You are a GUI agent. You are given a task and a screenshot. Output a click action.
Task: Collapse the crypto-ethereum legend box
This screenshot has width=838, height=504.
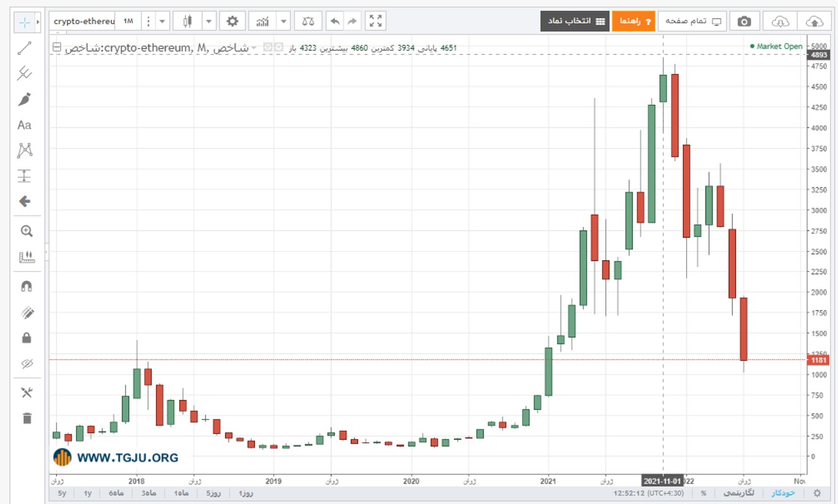coord(57,47)
